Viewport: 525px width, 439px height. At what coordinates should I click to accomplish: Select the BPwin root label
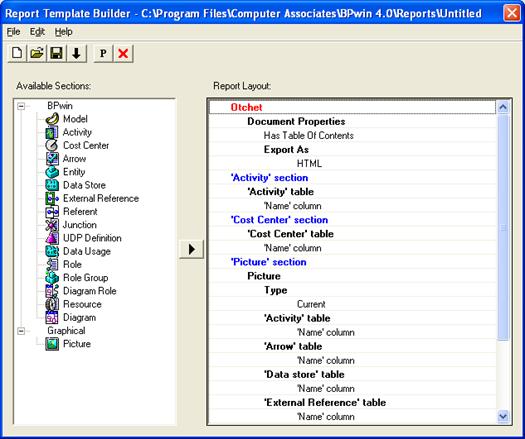pos(60,106)
